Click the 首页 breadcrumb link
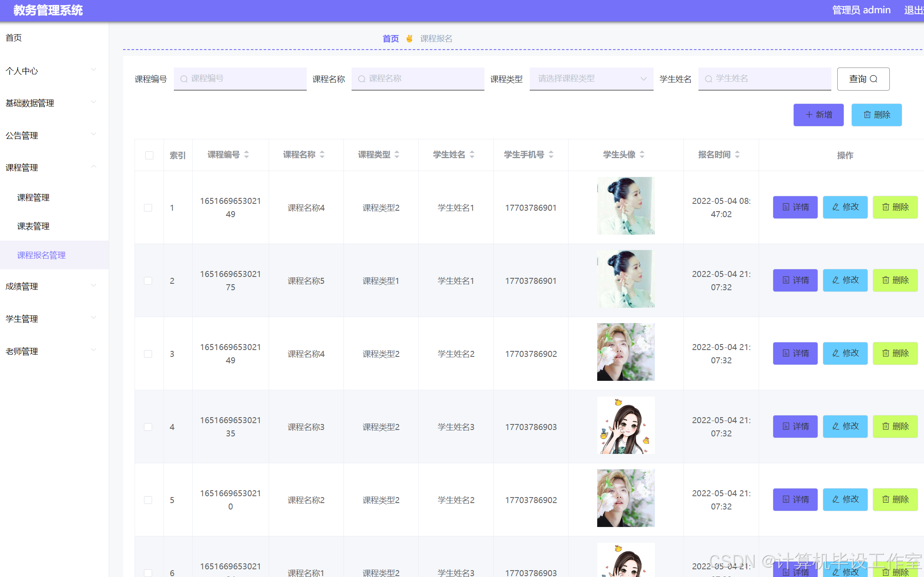 pyautogui.click(x=390, y=38)
